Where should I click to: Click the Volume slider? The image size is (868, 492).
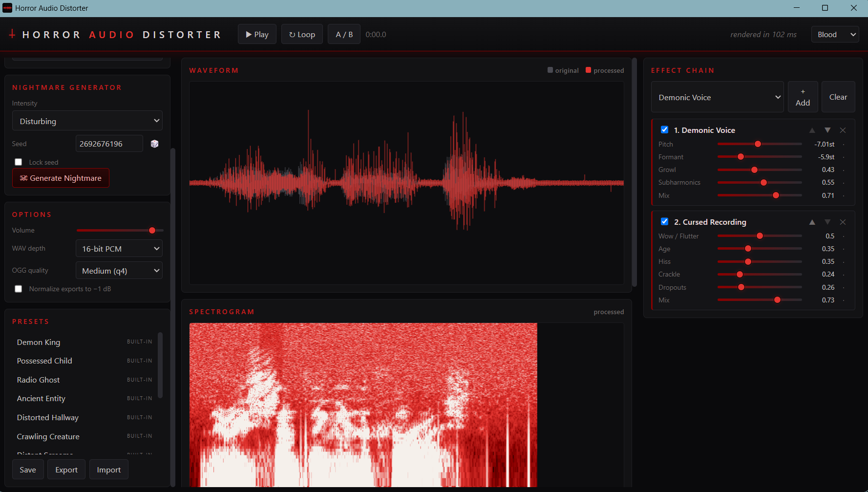(120, 230)
